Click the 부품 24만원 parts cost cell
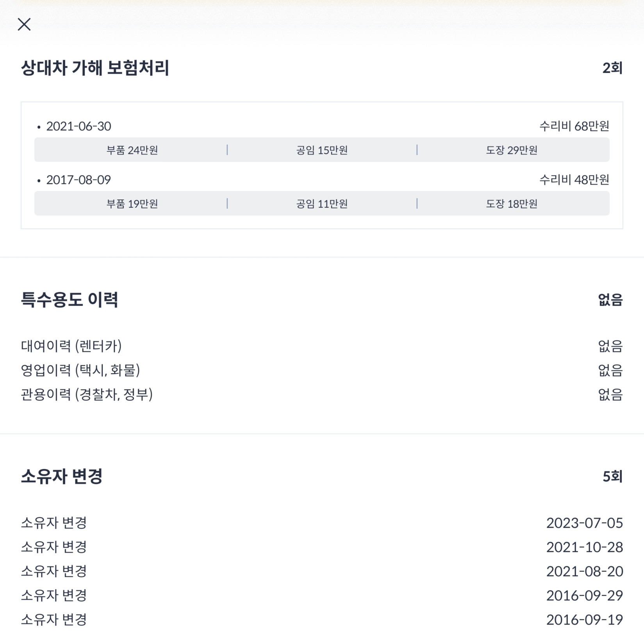This screenshot has width=644, height=644. (x=132, y=150)
